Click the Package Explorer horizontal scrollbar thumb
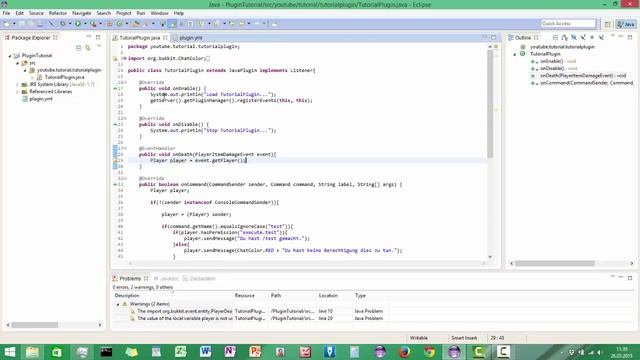640x360 pixels. [x=35, y=325]
